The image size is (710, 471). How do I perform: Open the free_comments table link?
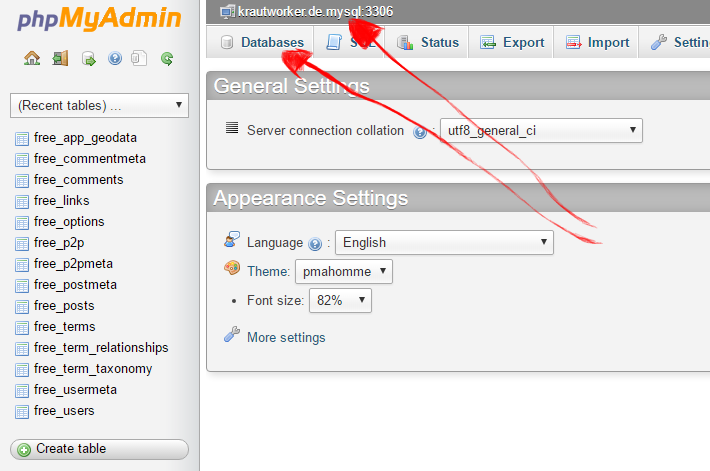[x=78, y=180]
